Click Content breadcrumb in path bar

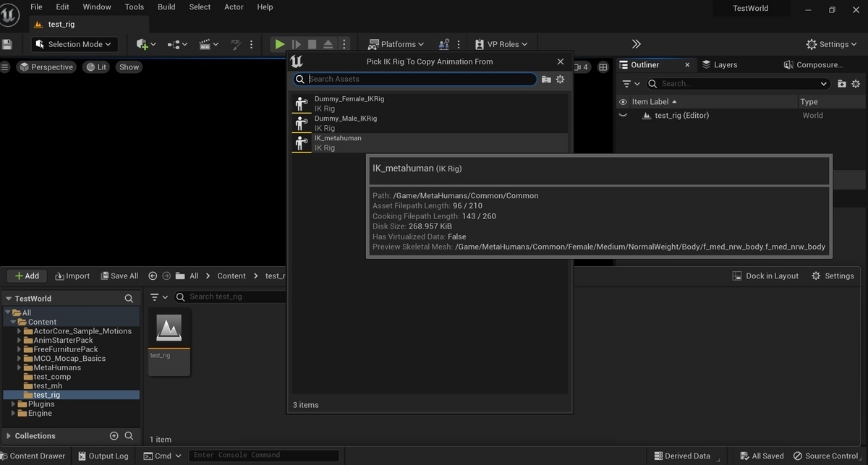[231, 276]
